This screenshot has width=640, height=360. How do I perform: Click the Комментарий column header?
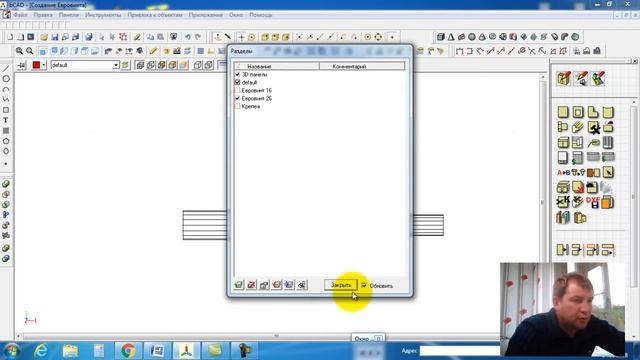[362, 66]
